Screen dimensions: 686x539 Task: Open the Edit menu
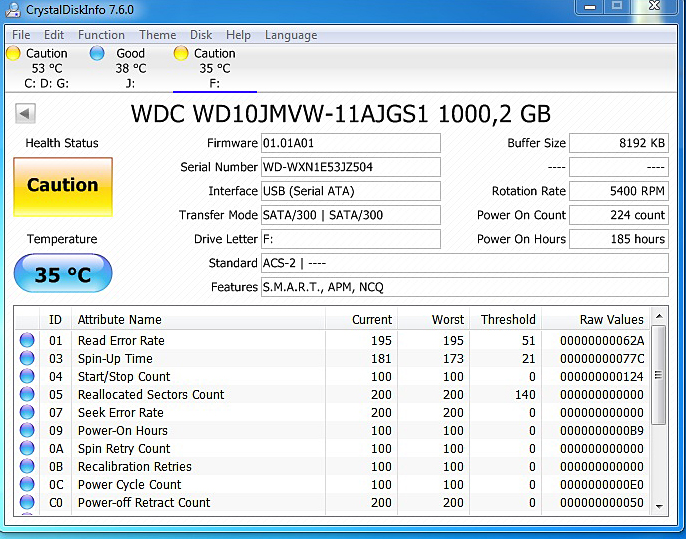click(x=54, y=35)
